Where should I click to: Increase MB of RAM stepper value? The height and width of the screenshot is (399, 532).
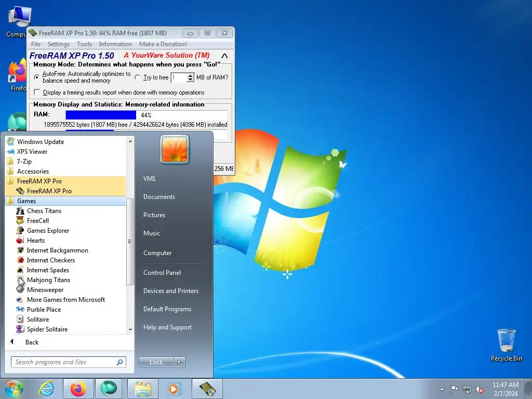(x=190, y=75)
